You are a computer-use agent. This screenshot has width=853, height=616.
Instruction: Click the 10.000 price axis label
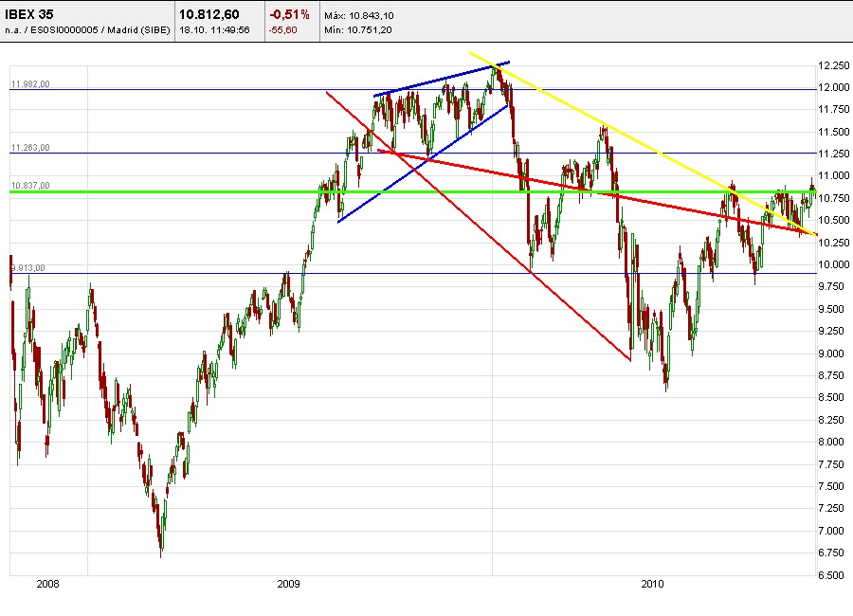coord(833,264)
